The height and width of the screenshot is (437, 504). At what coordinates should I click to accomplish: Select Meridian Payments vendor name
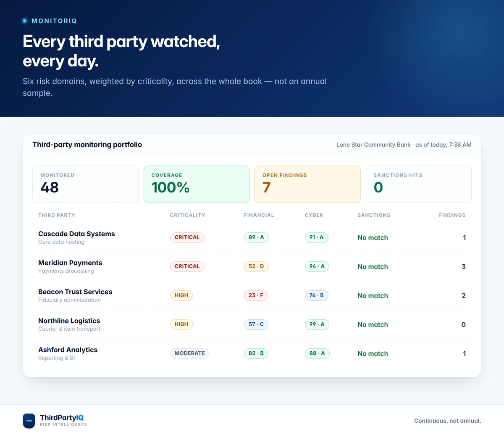70,263
